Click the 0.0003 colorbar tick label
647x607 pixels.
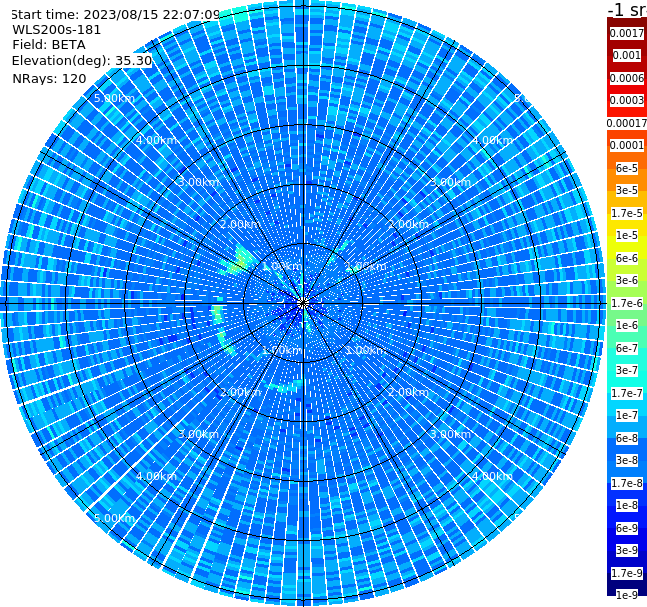627,100
